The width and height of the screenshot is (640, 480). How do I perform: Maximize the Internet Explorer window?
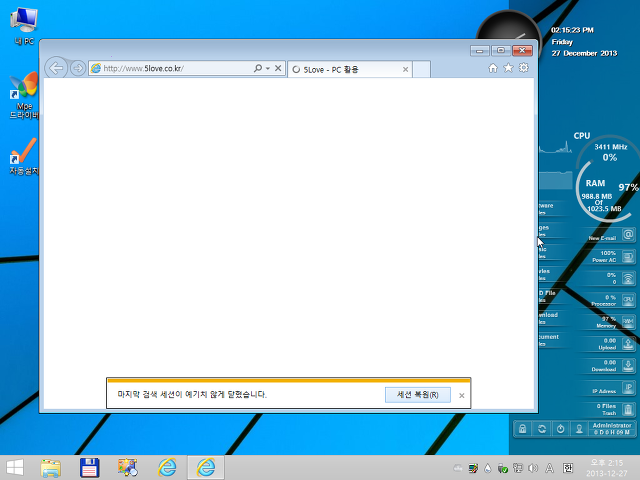tap(501, 50)
